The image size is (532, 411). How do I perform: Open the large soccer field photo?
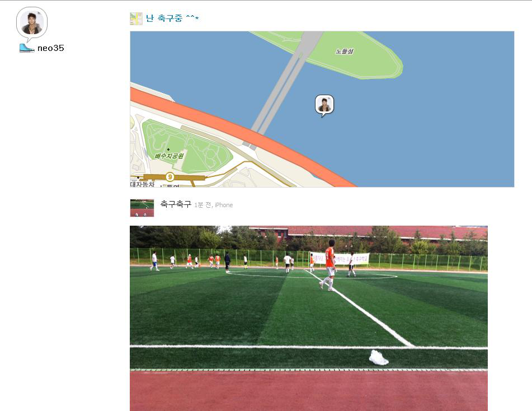pos(309,318)
